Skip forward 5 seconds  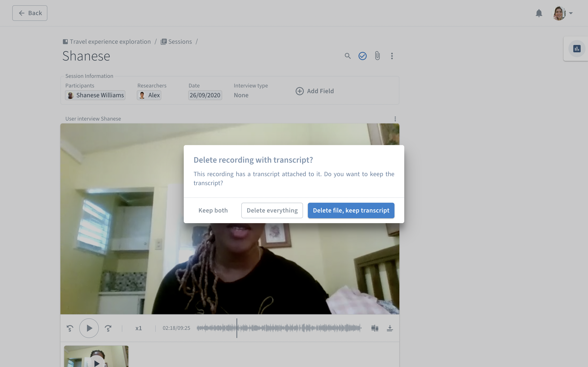[108, 328]
